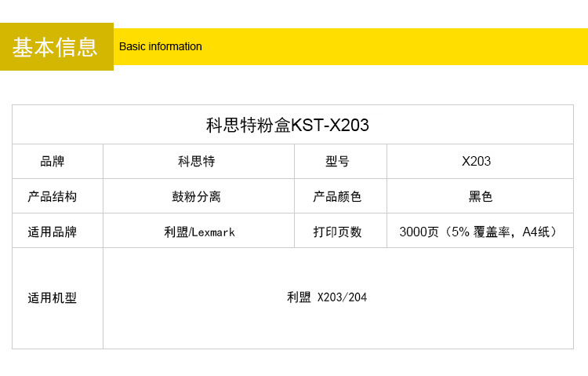Select the table title 科思特粉盒KST-X203
Image resolution: width=588 pixels, height=376 pixels.
coord(287,125)
